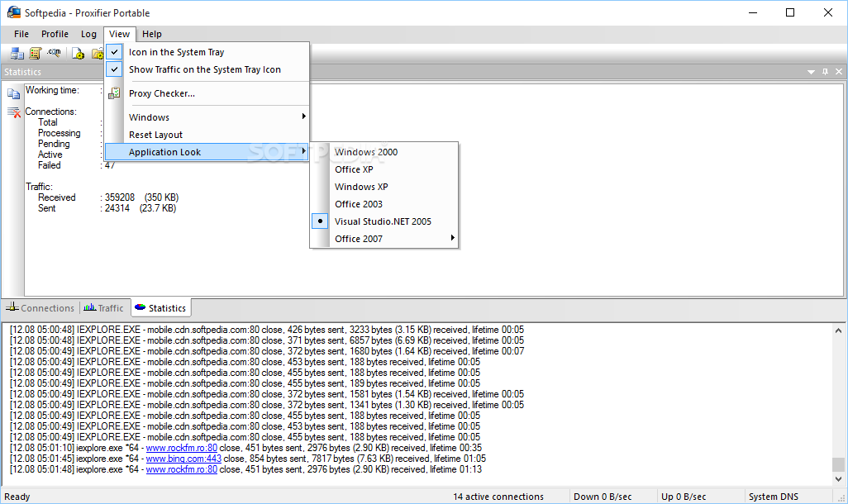Click the Proxifier app icon in title bar

(x=13, y=12)
